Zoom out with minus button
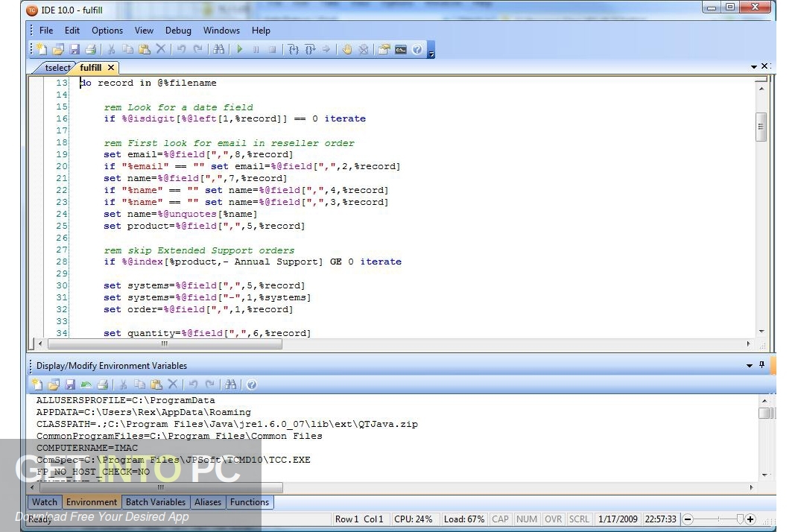Image resolution: width=798 pixels, height=532 pixels. pos(688,519)
